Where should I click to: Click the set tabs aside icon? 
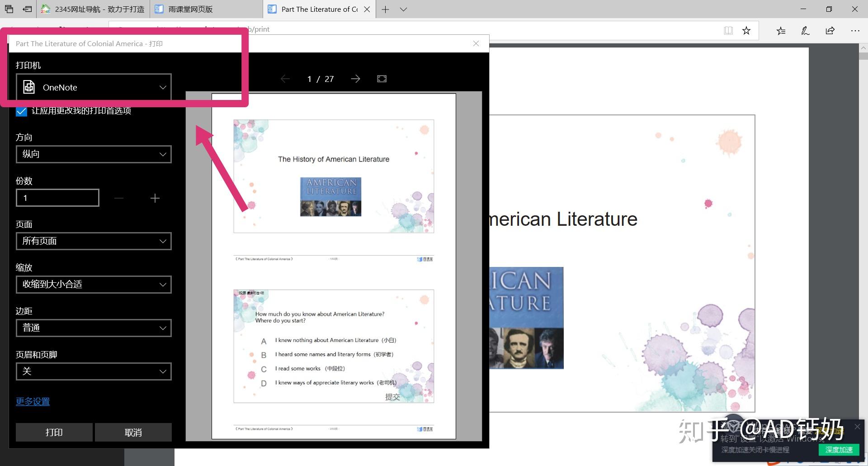[28, 9]
